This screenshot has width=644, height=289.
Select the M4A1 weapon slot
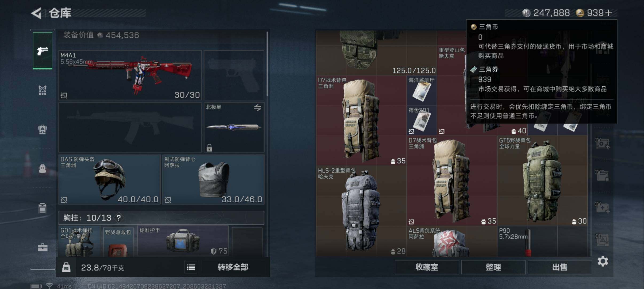[x=130, y=75]
